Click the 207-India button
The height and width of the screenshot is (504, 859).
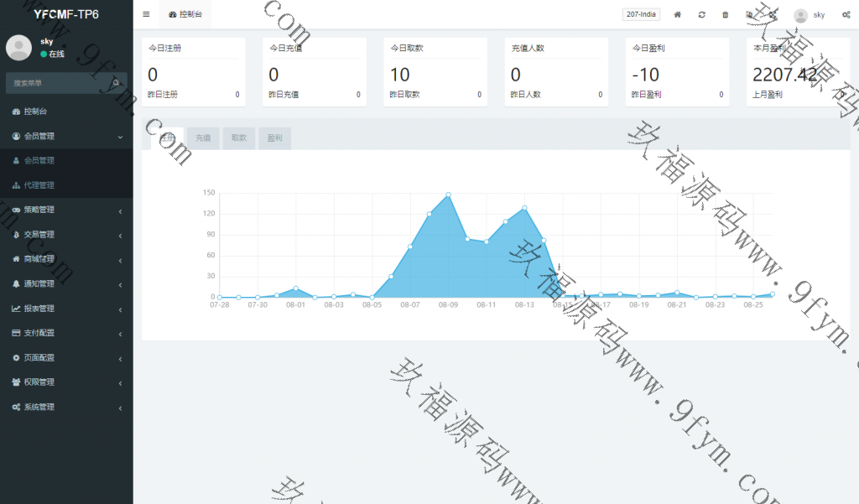[641, 14]
